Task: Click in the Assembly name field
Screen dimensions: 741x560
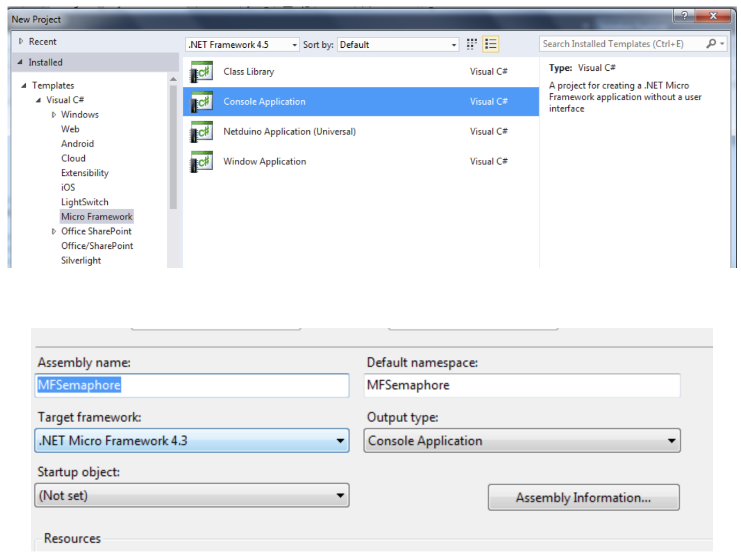Action: [192, 385]
